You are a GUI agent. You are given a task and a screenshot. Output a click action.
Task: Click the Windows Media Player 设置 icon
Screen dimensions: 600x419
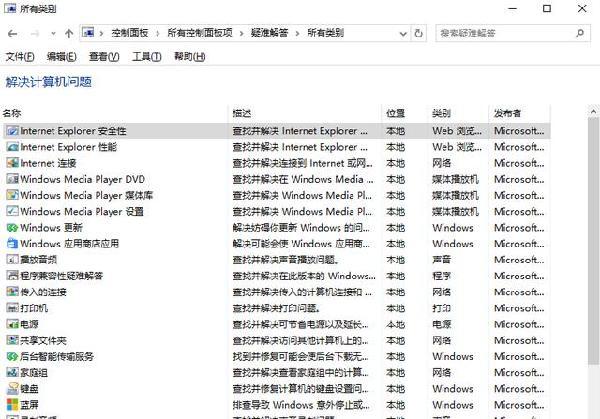click(12, 211)
